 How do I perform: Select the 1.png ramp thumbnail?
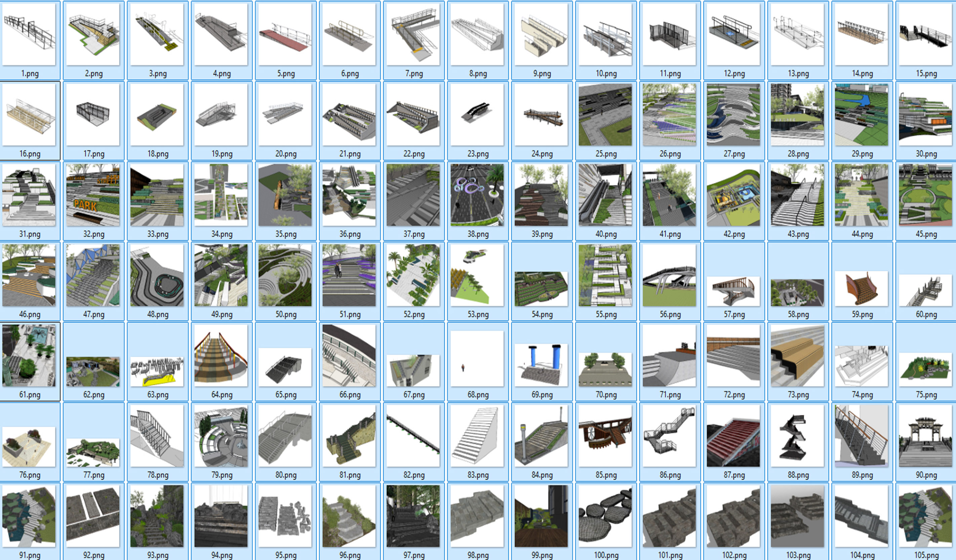(x=29, y=34)
